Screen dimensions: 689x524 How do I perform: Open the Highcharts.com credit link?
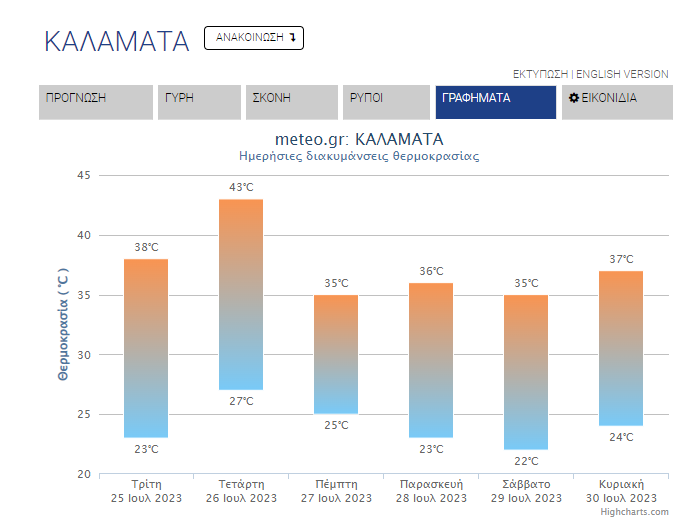(x=635, y=512)
